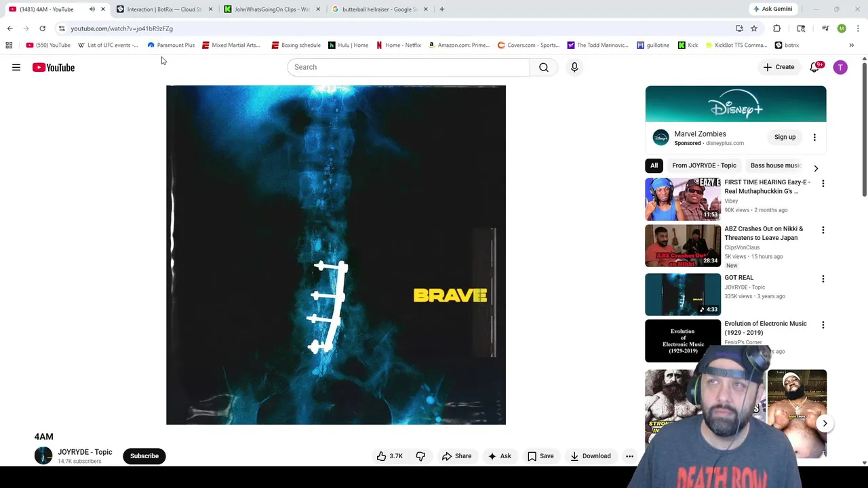Open the Home - Netflix bookmark
868x488 pixels.
[x=399, y=45]
